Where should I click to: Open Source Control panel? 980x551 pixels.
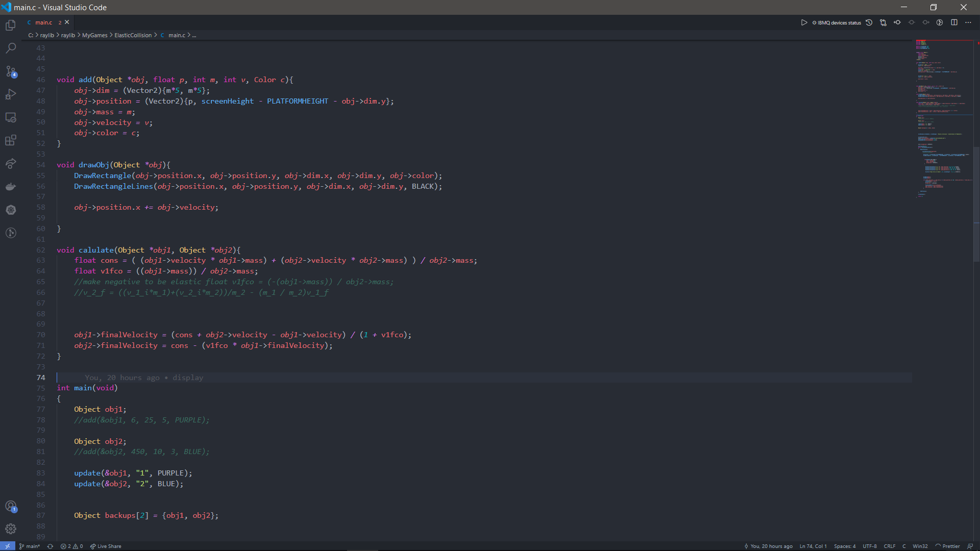click(x=11, y=71)
